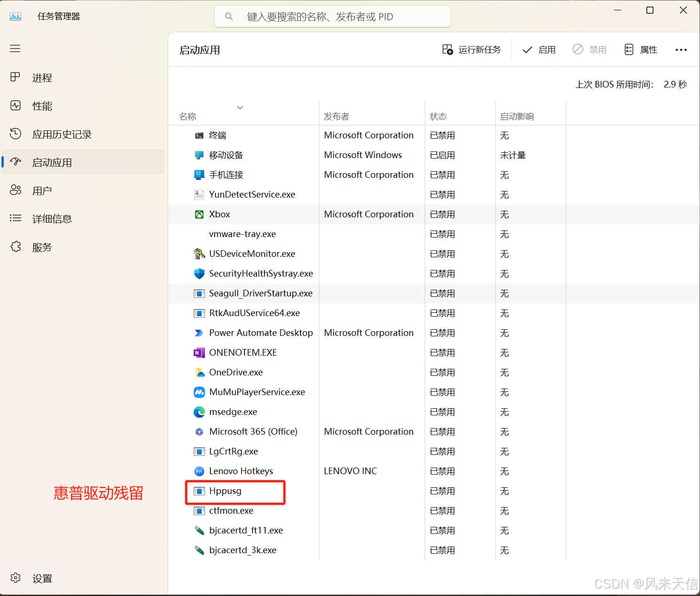Viewport: 700px width, 596px height.
Task: Click the USDeviceMonitor.exe icon
Action: pos(199,254)
